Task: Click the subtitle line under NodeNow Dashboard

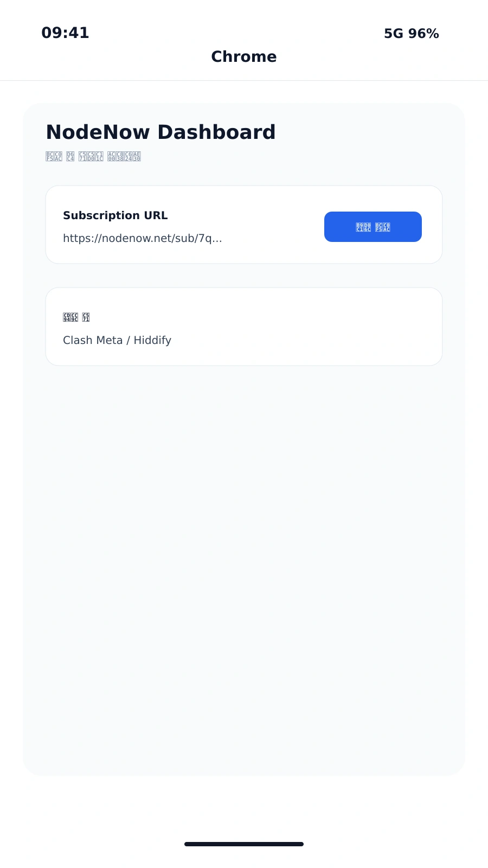Action: [x=93, y=157]
